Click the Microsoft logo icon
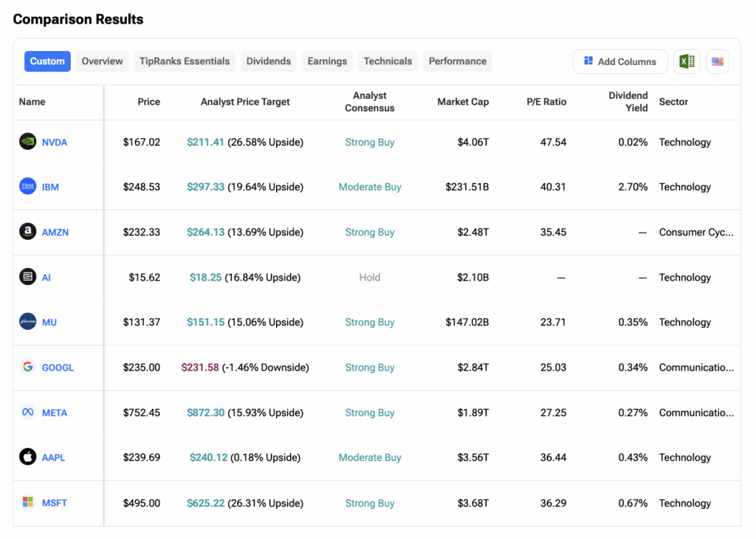756x539 pixels. click(27, 503)
